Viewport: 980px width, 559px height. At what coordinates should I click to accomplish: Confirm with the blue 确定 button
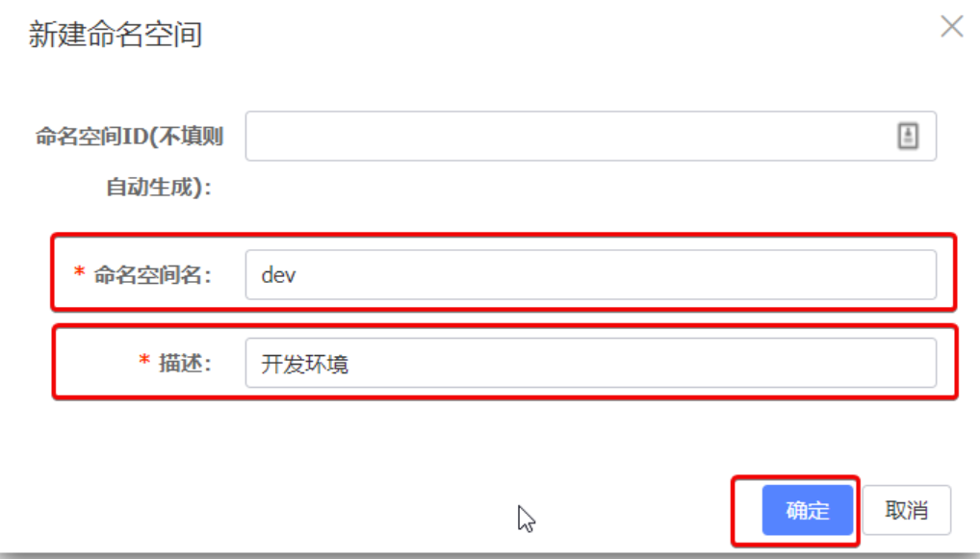coord(808,510)
